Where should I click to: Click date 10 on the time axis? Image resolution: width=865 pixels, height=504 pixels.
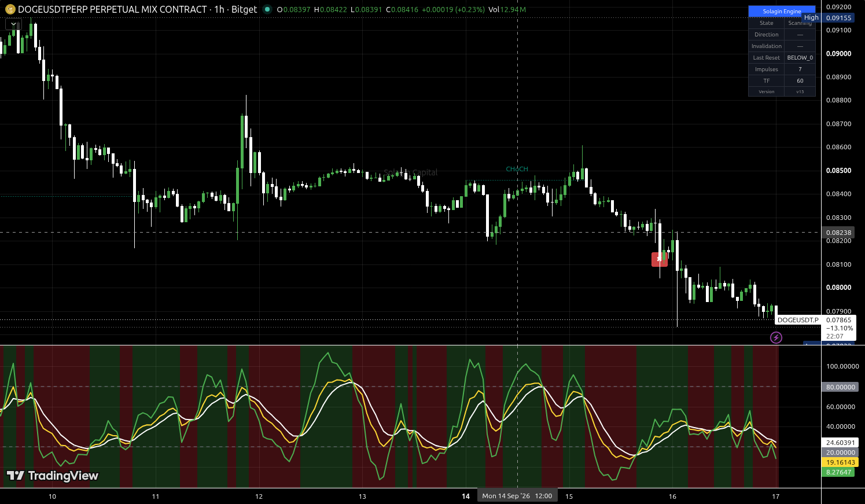tap(52, 496)
